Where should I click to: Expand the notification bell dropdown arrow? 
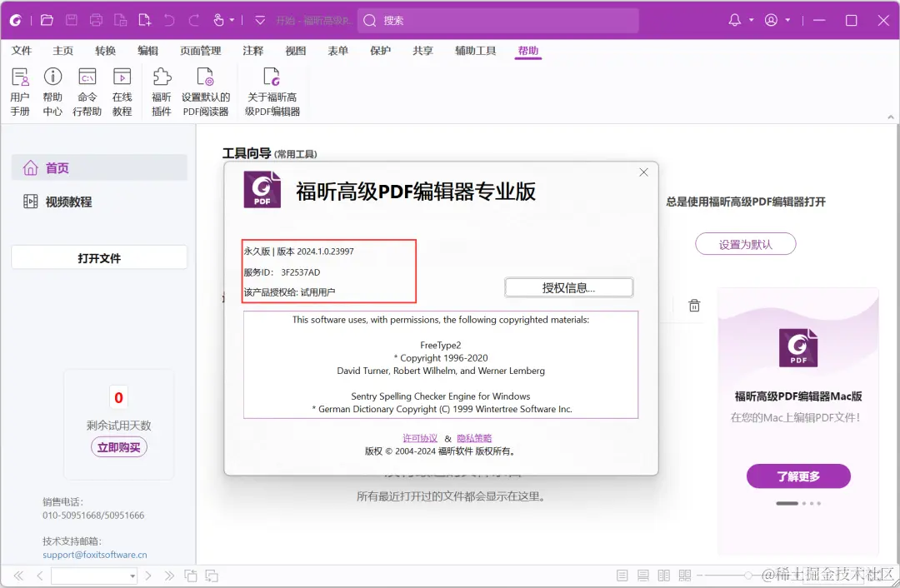click(x=752, y=20)
